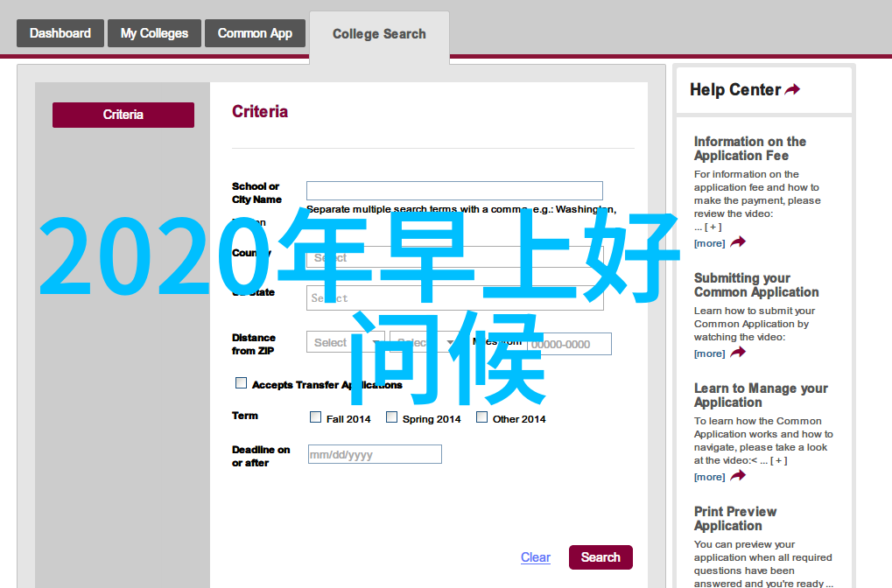Open Help Center arrow icon
Image resolution: width=892 pixels, height=588 pixels.
click(x=792, y=89)
